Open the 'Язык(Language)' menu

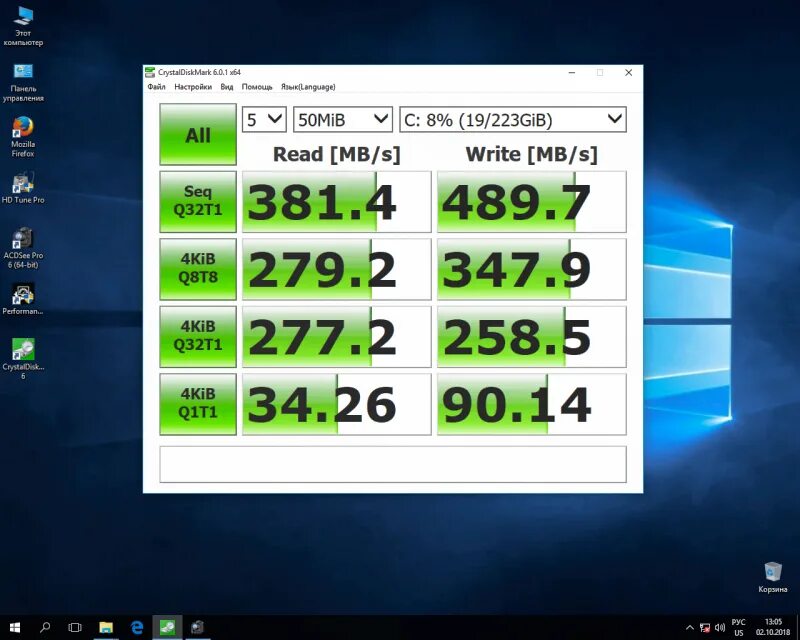[308, 87]
